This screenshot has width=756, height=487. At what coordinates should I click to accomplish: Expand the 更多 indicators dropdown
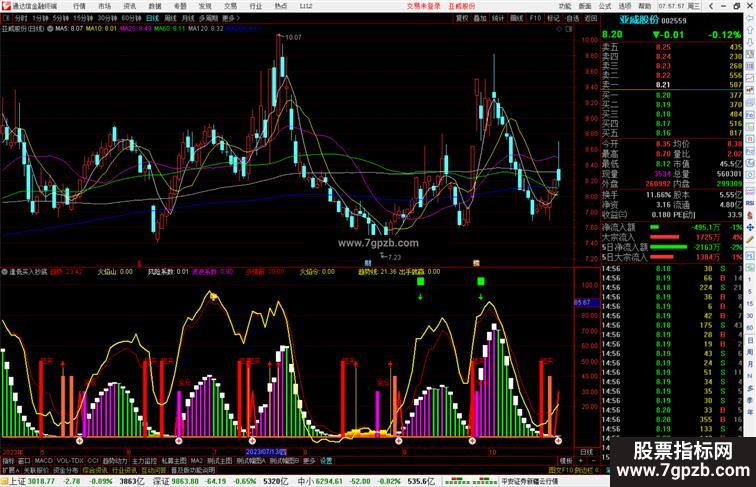pyautogui.click(x=309, y=461)
